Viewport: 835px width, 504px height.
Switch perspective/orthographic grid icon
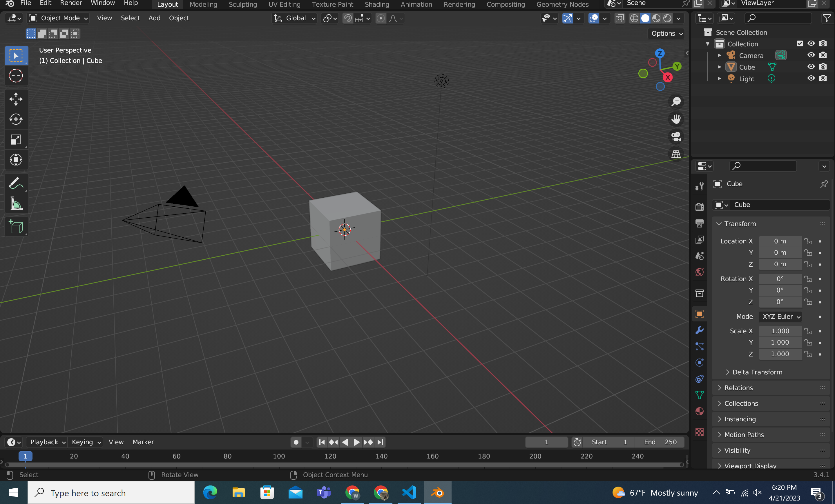tap(676, 154)
